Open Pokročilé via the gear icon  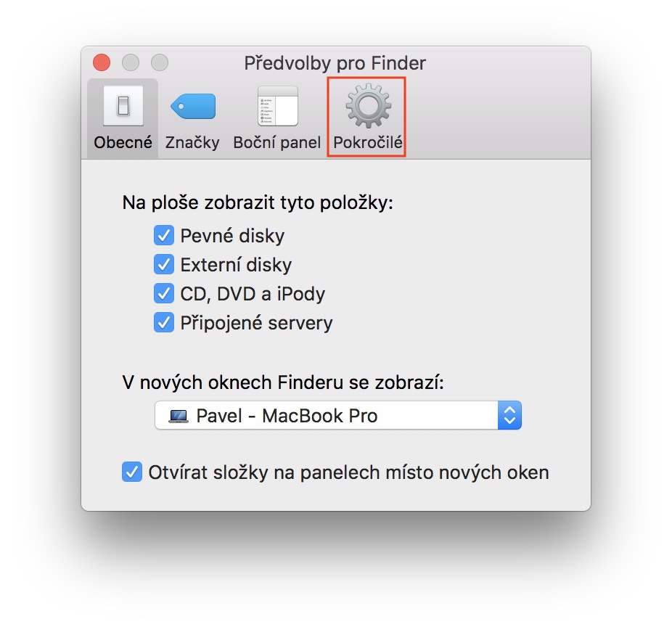(367, 106)
